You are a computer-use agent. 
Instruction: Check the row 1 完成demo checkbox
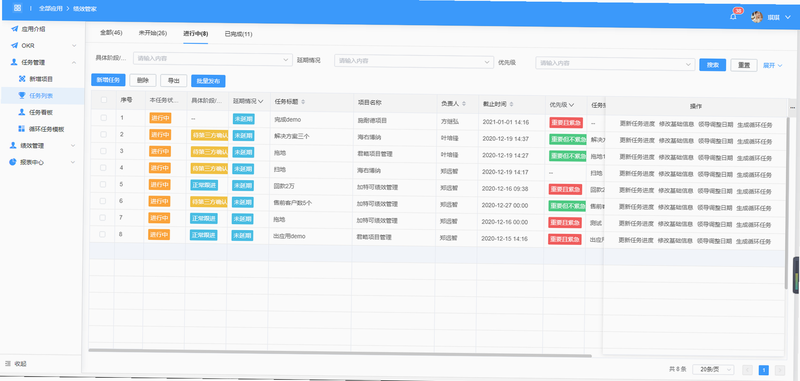(104, 118)
